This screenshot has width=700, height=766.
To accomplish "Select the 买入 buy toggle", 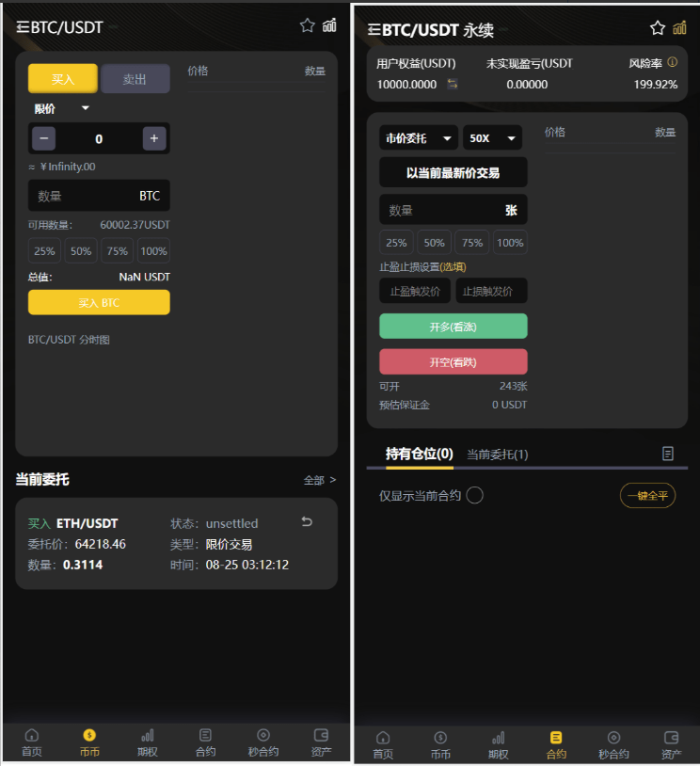I will [x=63, y=79].
